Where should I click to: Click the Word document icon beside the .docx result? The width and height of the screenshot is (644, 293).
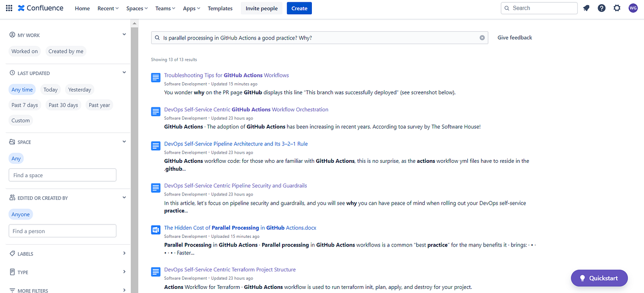tap(155, 230)
